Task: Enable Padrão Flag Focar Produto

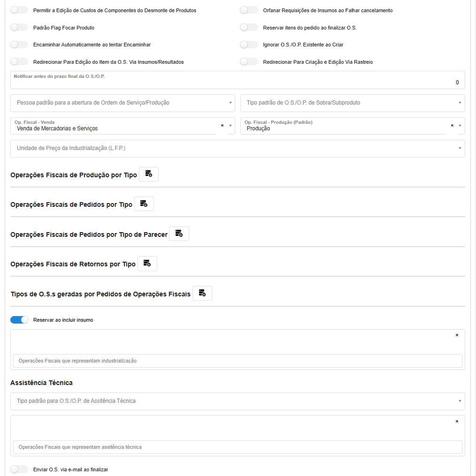Action: (x=19, y=28)
